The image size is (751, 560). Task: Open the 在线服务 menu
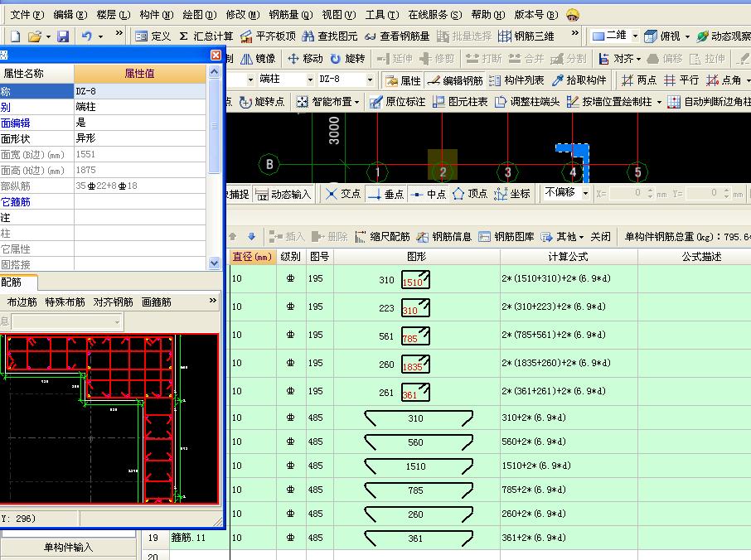[x=435, y=15]
